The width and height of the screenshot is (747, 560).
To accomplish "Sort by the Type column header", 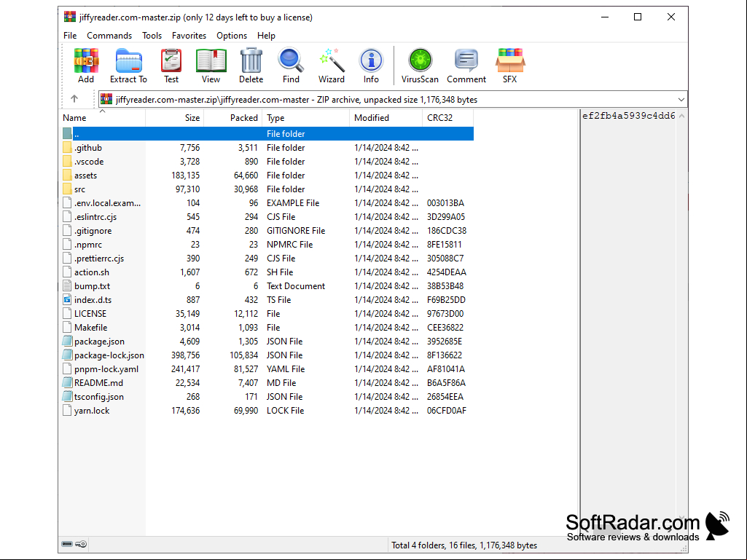I will (305, 118).
